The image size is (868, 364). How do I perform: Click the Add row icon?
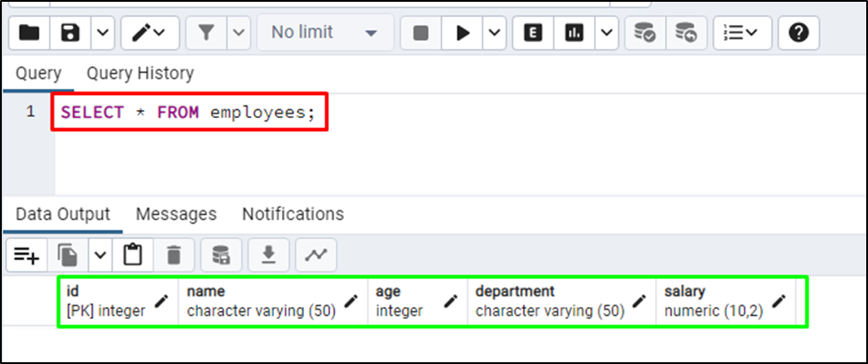(27, 256)
